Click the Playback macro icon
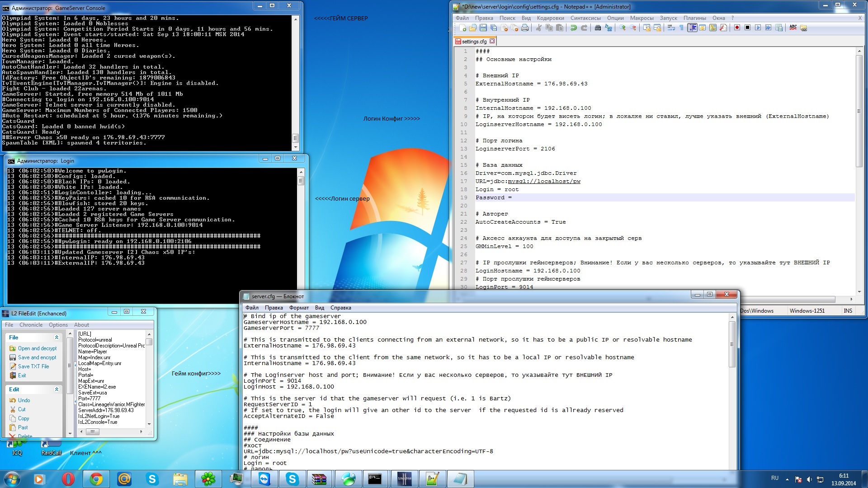 pyautogui.click(x=758, y=28)
